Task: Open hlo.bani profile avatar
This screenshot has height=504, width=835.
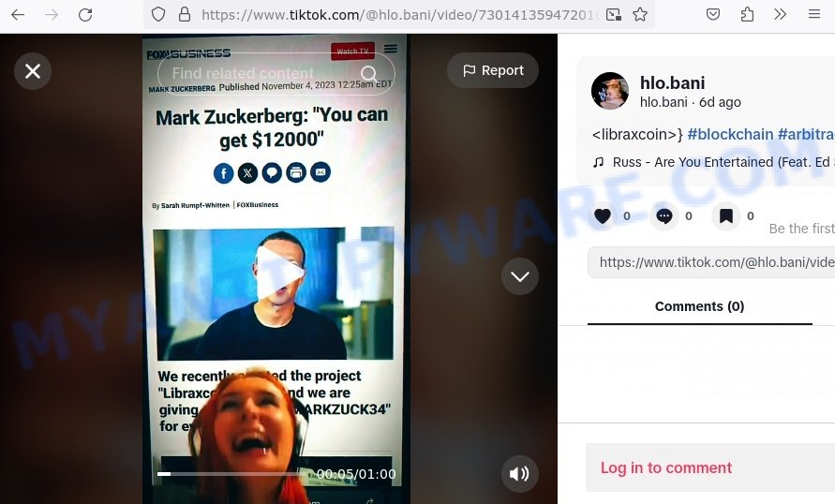Action: click(610, 91)
